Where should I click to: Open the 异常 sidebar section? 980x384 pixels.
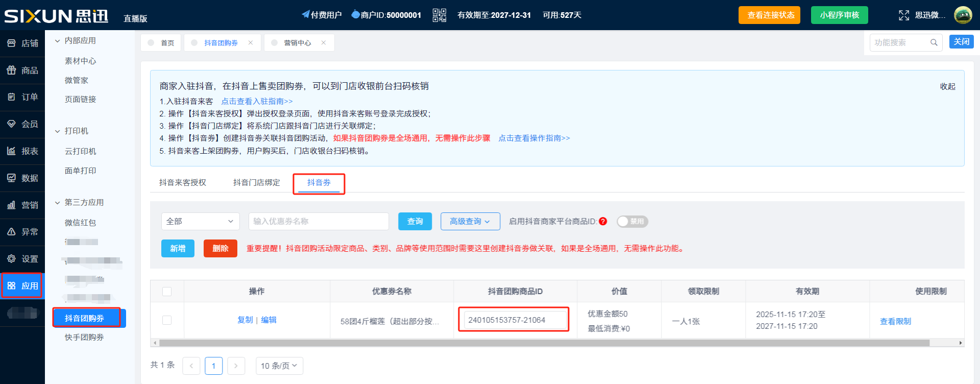pyautogui.click(x=22, y=232)
